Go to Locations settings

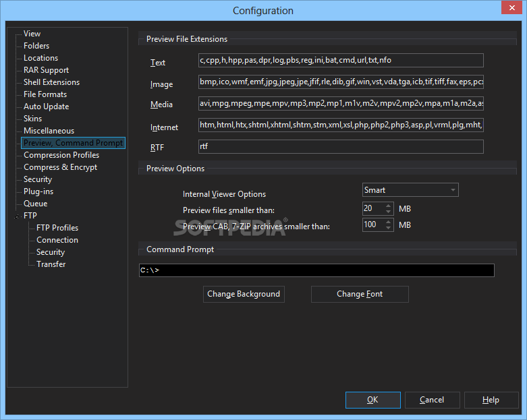40,58
